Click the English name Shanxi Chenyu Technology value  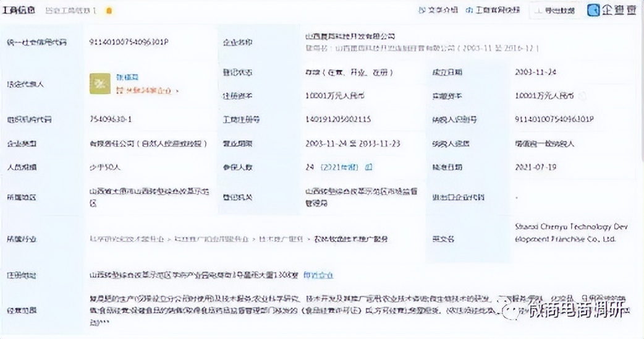pyautogui.click(x=571, y=233)
